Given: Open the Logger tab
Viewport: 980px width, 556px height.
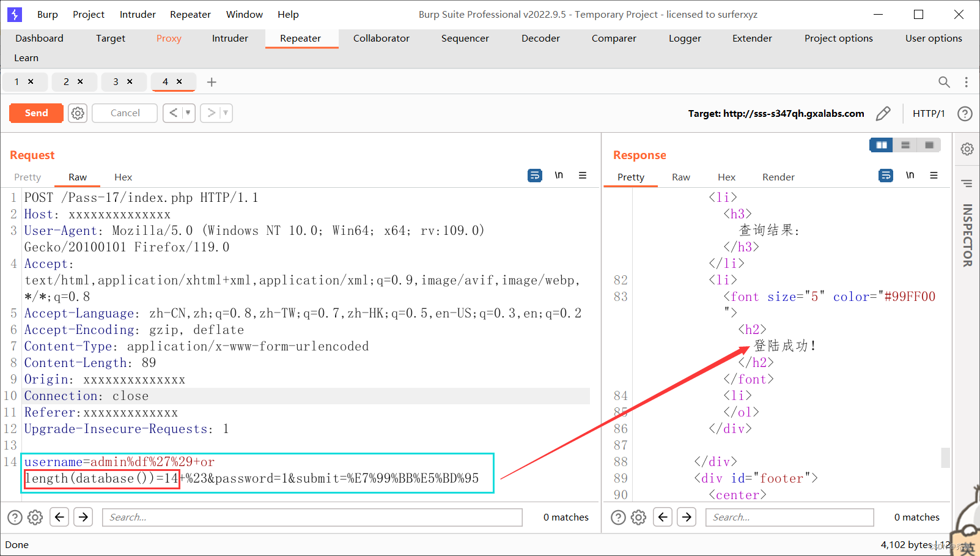Looking at the screenshot, I should 685,38.
